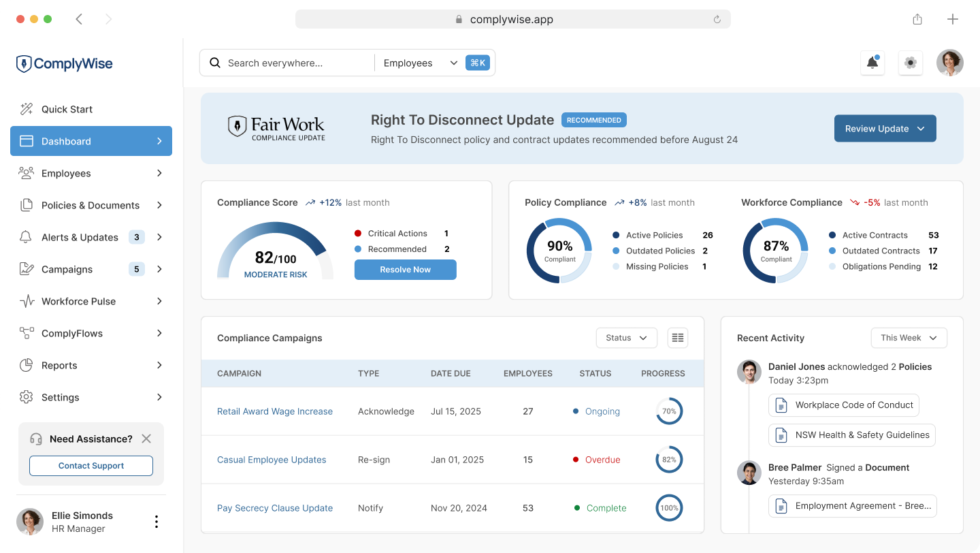Viewport: 980px width, 553px height.
Task: Expand the Reports sidebar chevron
Action: pyautogui.click(x=159, y=365)
